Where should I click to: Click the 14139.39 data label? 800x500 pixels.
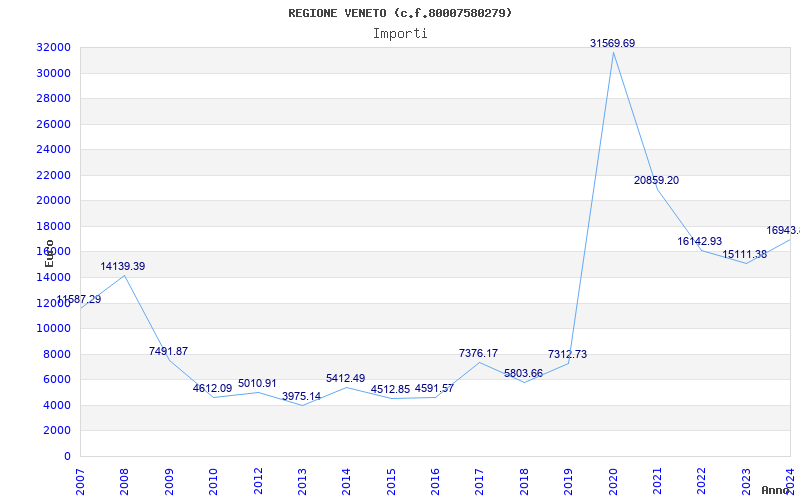pyautogui.click(x=122, y=266)
